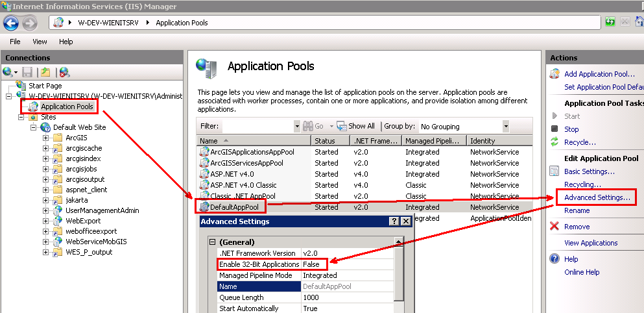
Task: Open the Help menu
Action: tap(66, 42)
